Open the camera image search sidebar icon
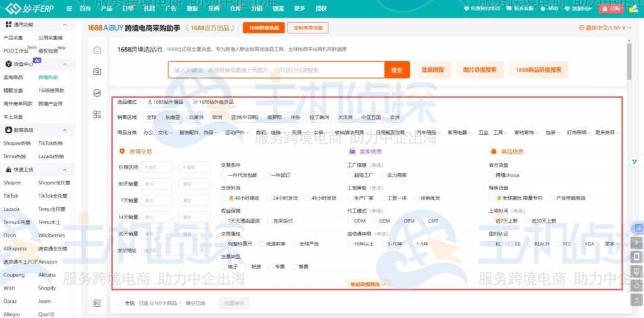Screen dimensions: 644x318 (x=97, y=72)
